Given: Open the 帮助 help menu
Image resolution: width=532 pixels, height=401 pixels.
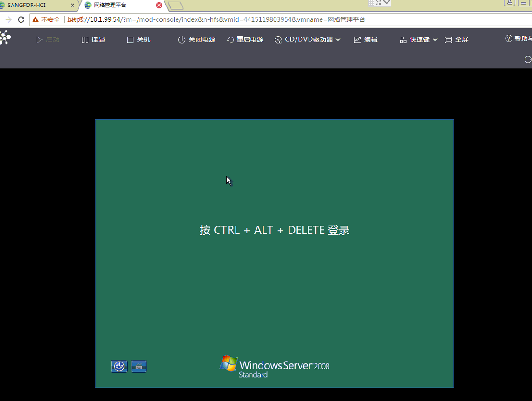Looking at the screenshot, I should pos(519,39).
